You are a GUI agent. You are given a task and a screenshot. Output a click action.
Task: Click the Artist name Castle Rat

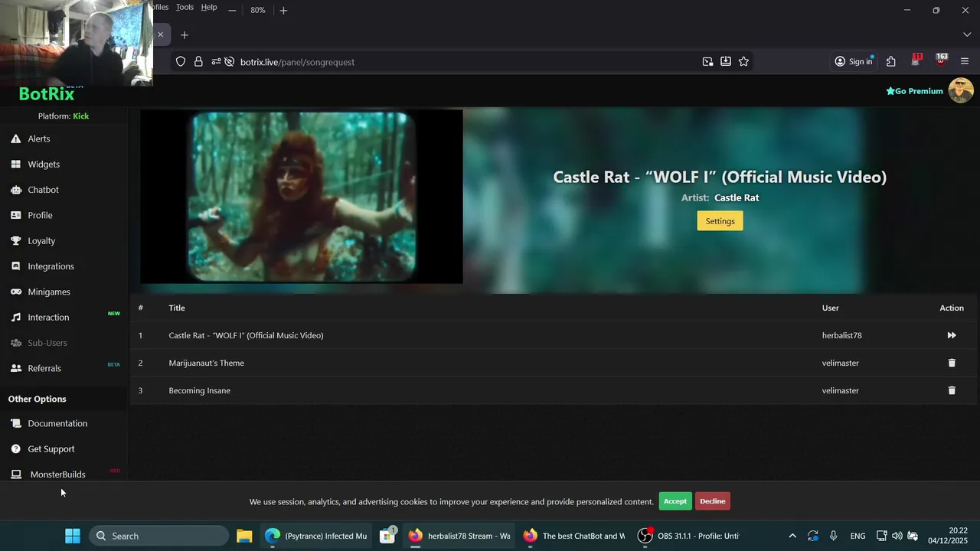[x=737, y=197]
